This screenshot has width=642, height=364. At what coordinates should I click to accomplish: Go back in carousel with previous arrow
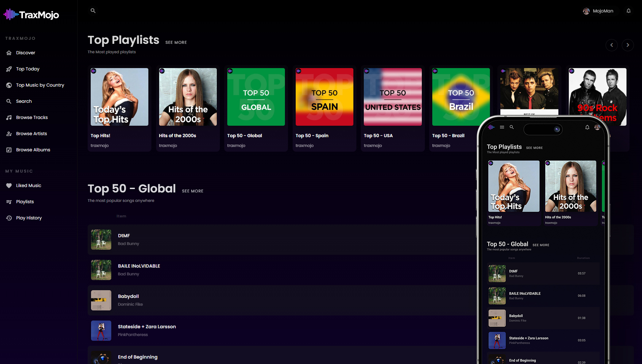[x=612, y=45]
